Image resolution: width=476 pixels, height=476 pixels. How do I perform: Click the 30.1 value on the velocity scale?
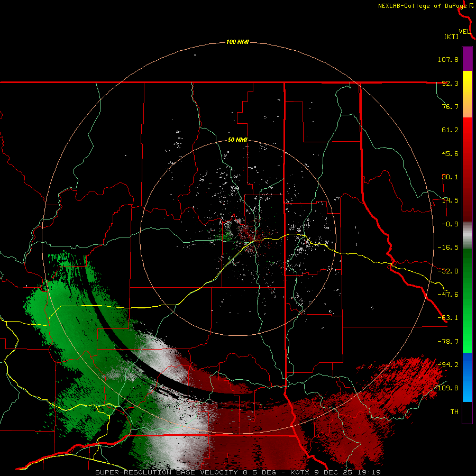(x=450, y=177)
